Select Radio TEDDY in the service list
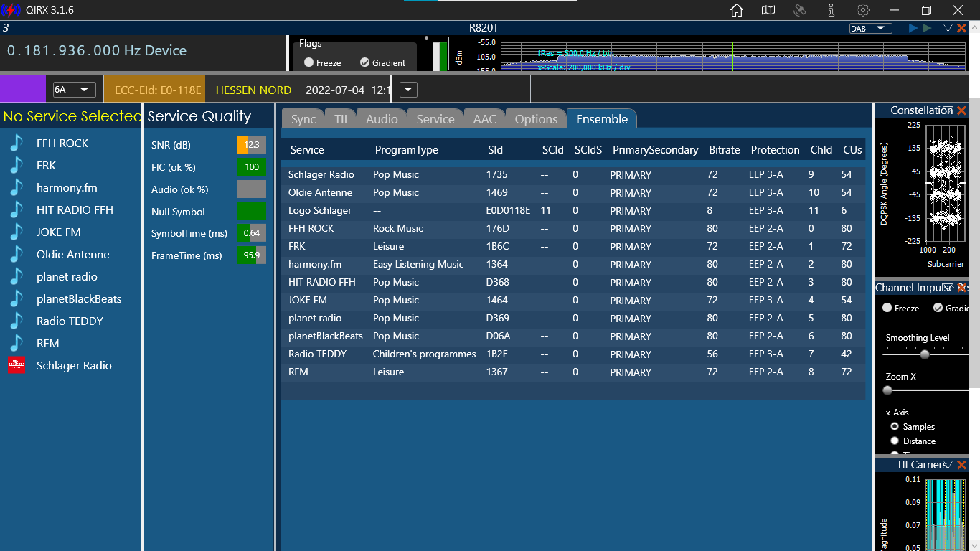 coord(70,321)
